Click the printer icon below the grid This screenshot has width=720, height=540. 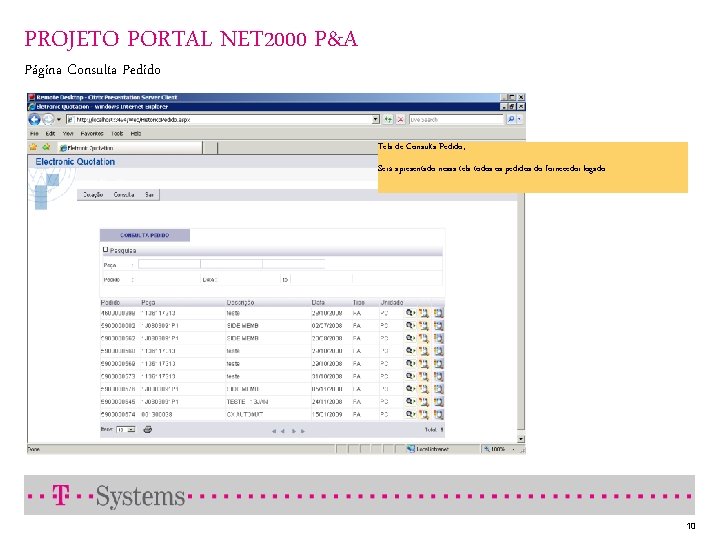coord(148,430)
